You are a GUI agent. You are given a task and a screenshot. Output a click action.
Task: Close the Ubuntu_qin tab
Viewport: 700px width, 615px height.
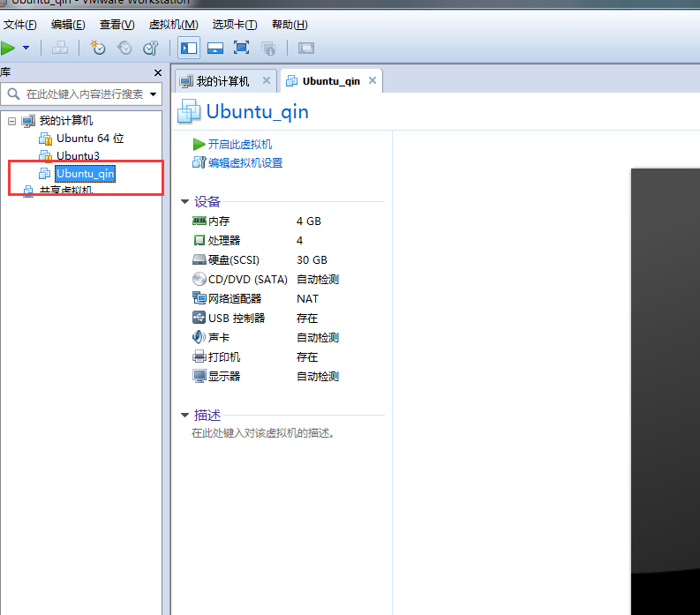click(x=373, y=80)
